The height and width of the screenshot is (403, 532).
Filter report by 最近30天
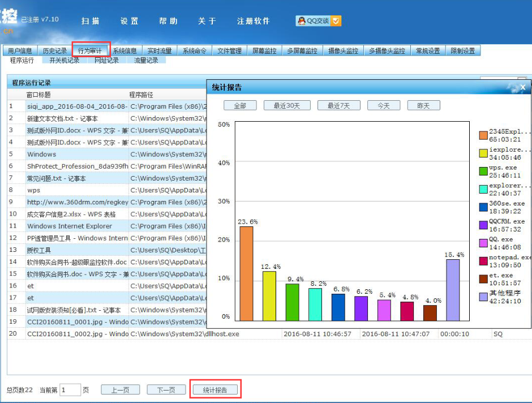tap(287, 105)
